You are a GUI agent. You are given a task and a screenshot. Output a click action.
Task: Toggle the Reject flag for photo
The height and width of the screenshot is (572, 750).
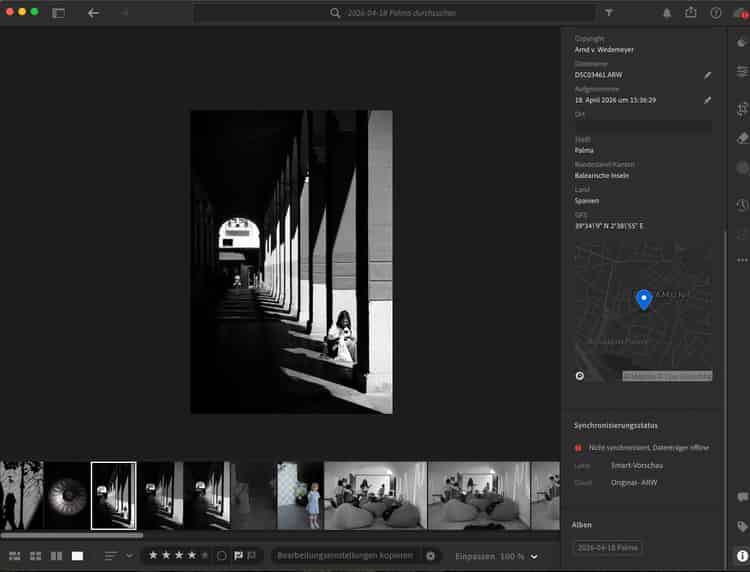[x=254, y=555]
